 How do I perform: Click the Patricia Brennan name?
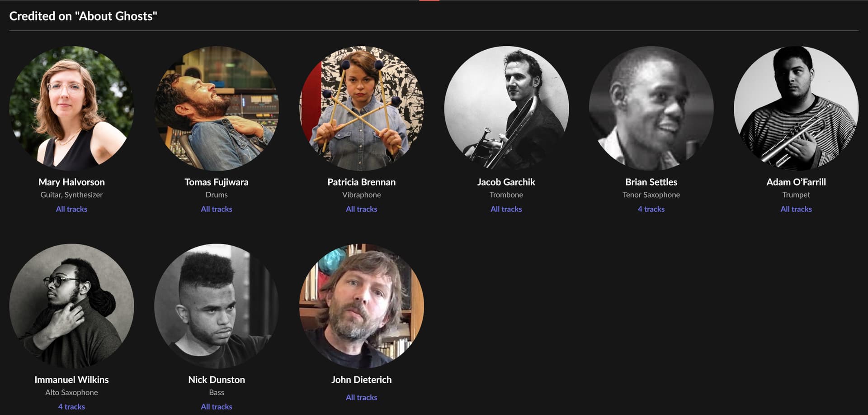click(x=362, y=182)
